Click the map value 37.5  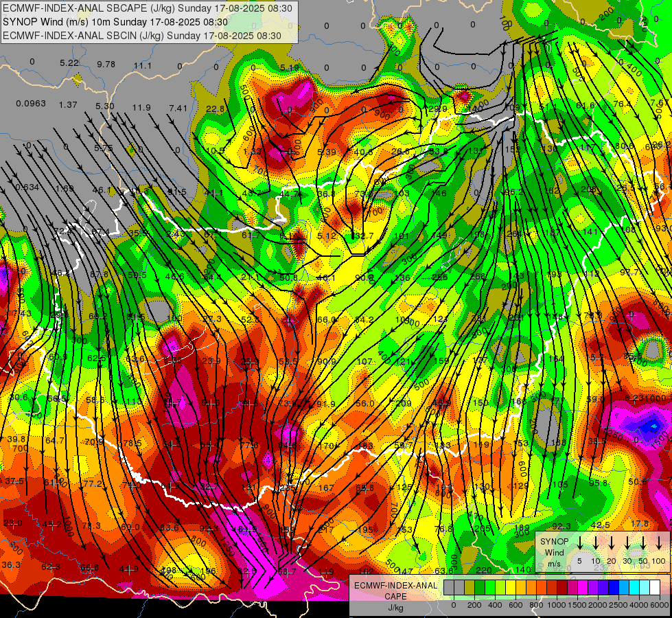(14, 481)
